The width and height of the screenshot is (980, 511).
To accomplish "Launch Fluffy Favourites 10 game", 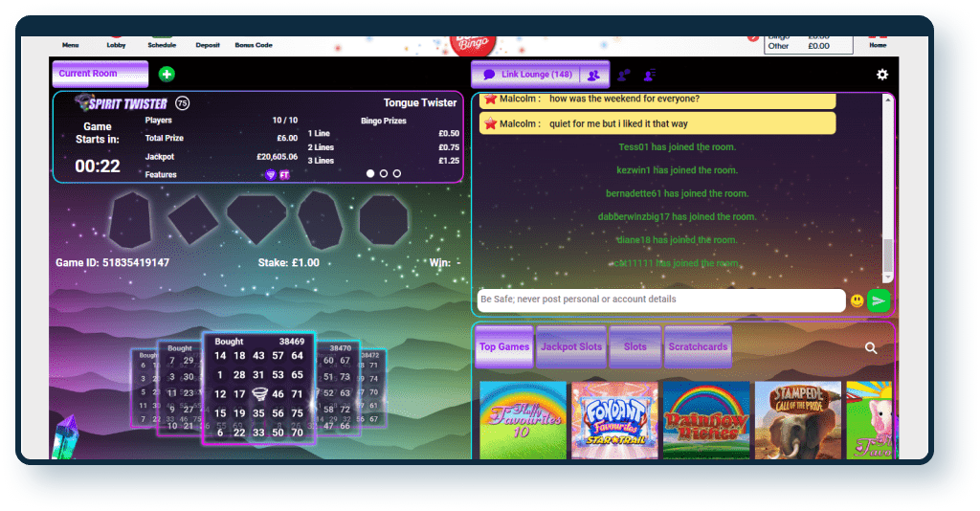I will (523, 420).
